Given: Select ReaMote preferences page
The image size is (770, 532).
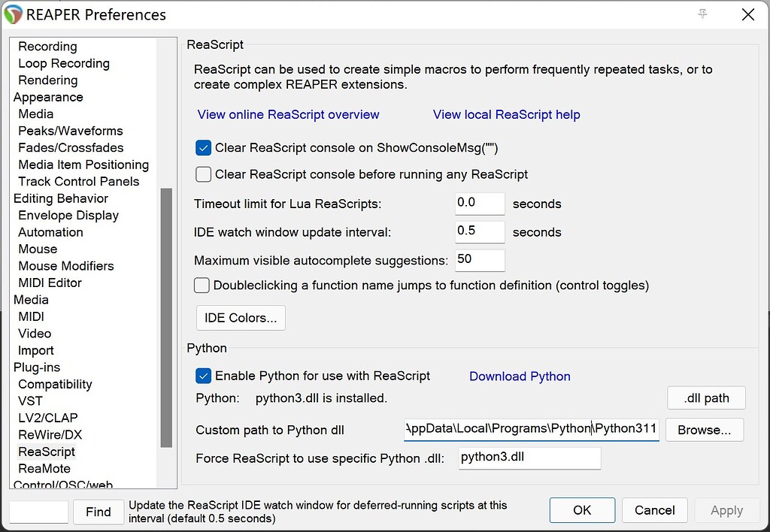Looking at the screenshot, I should (x=44, y=469).
